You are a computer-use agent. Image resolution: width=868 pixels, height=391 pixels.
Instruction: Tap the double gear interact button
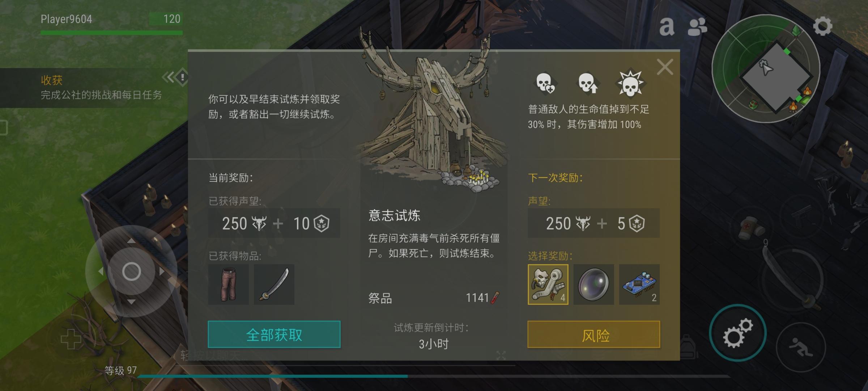point(738,332)
